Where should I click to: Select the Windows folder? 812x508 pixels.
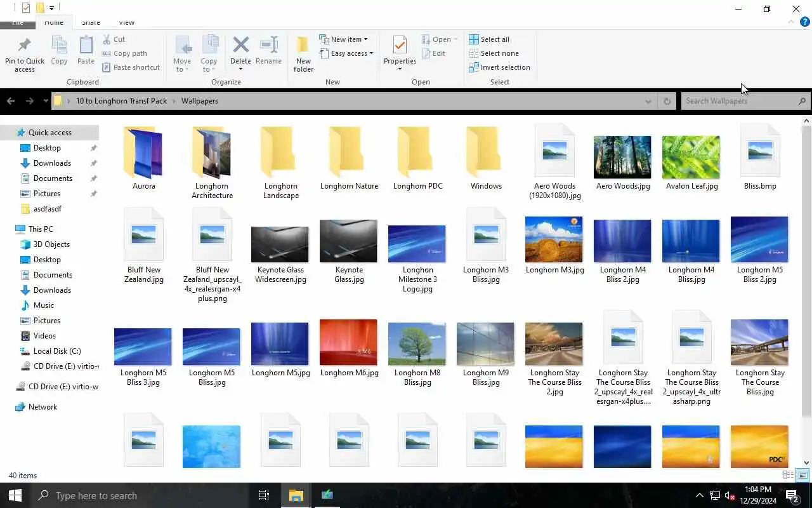pos(486,158)
